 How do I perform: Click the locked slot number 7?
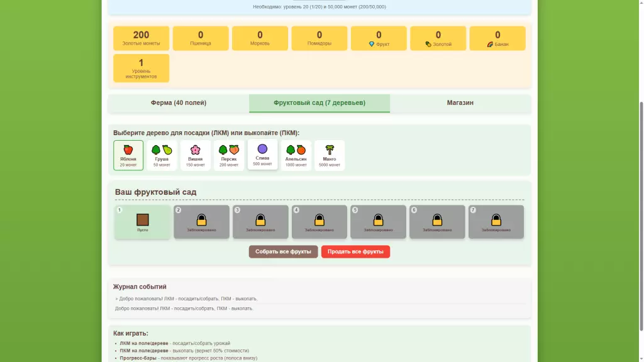(x=496, y=222)
